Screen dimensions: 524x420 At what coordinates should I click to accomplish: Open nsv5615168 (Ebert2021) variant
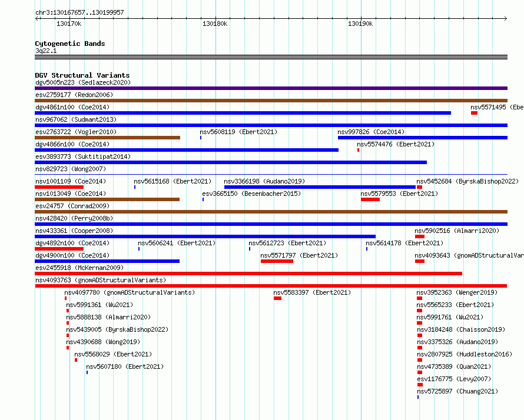click(x=173, y=181)
